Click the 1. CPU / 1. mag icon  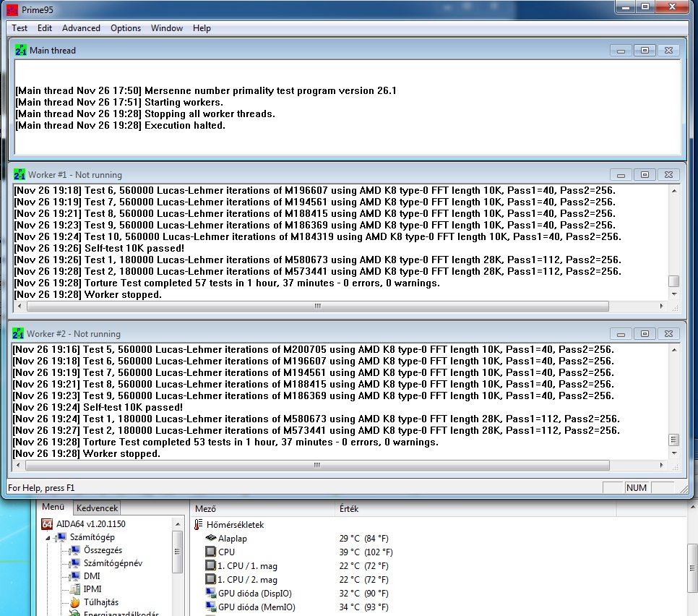(210, 565)
